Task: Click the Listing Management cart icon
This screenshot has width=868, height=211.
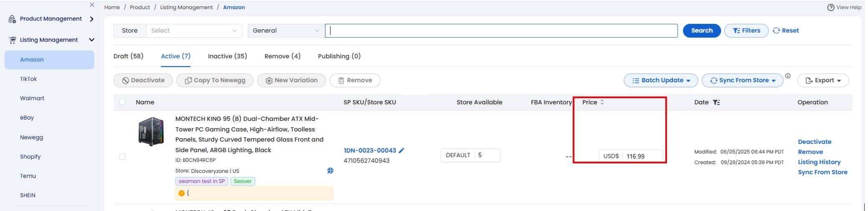Action: 12,40
